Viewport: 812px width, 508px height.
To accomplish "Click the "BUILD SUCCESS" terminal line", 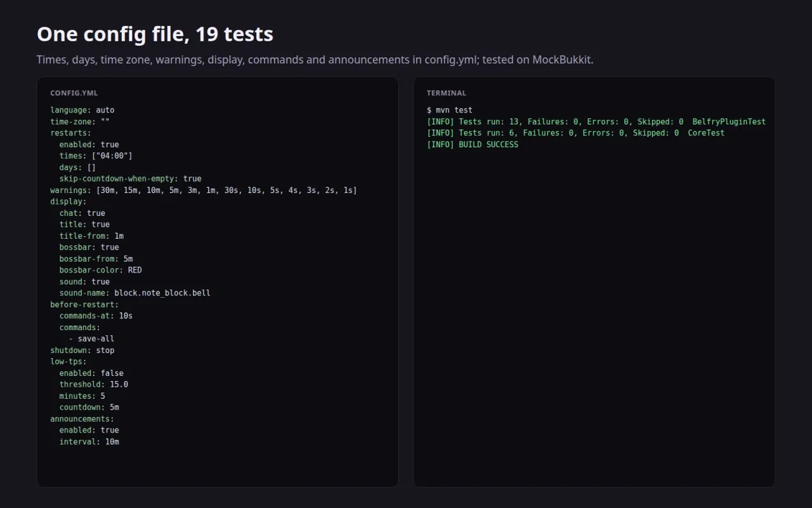I will [473, 144].
